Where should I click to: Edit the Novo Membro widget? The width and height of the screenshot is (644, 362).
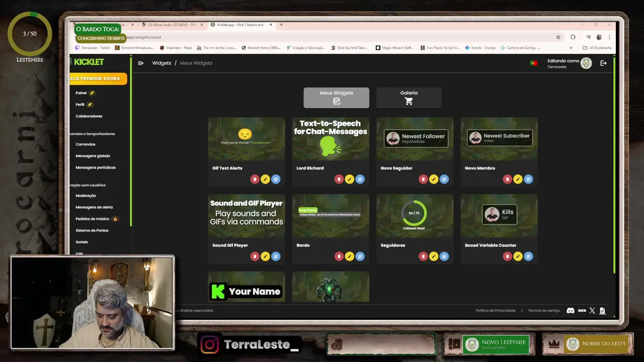click(x=518, y=179)
